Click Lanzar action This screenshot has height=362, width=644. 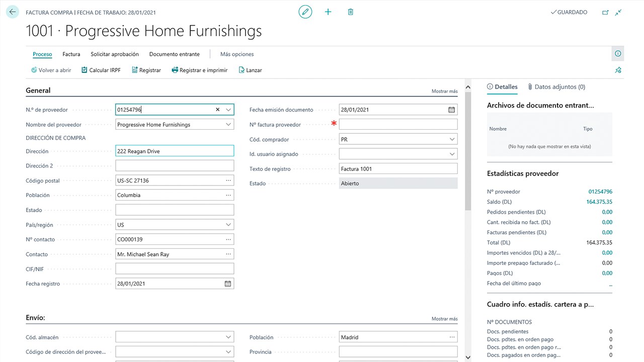250,70
